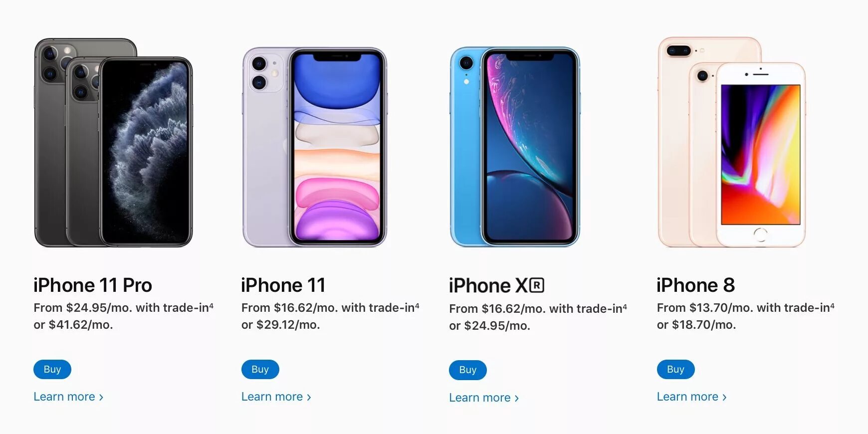Select the blue iPhone XR image
Screen dimensions: 868x434
(515, 147)
